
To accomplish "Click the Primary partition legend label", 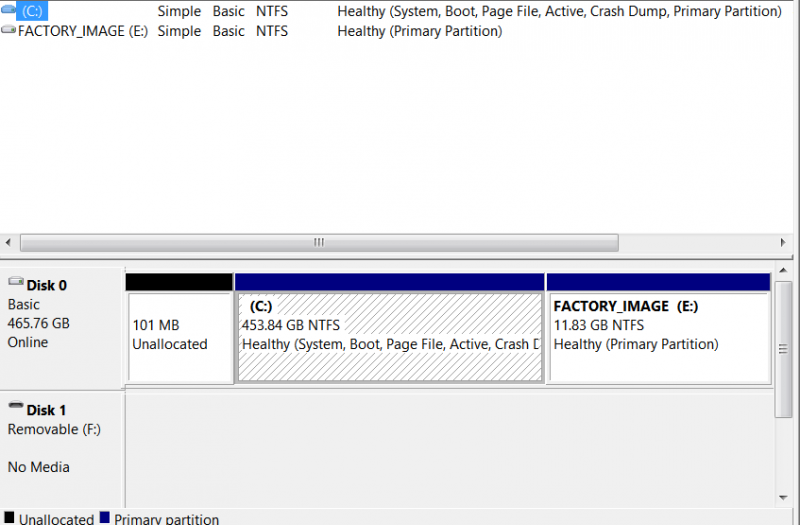I will coord(166,519).
